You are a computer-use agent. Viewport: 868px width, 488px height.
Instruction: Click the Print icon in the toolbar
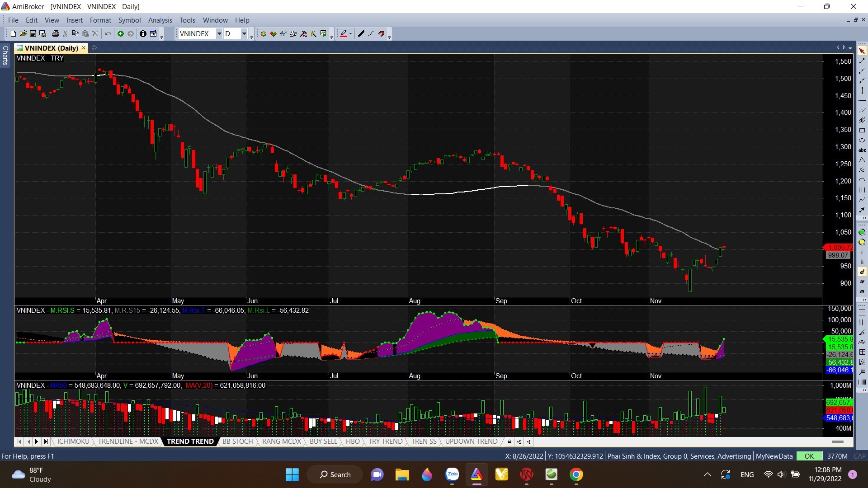(x=56, y=34)
